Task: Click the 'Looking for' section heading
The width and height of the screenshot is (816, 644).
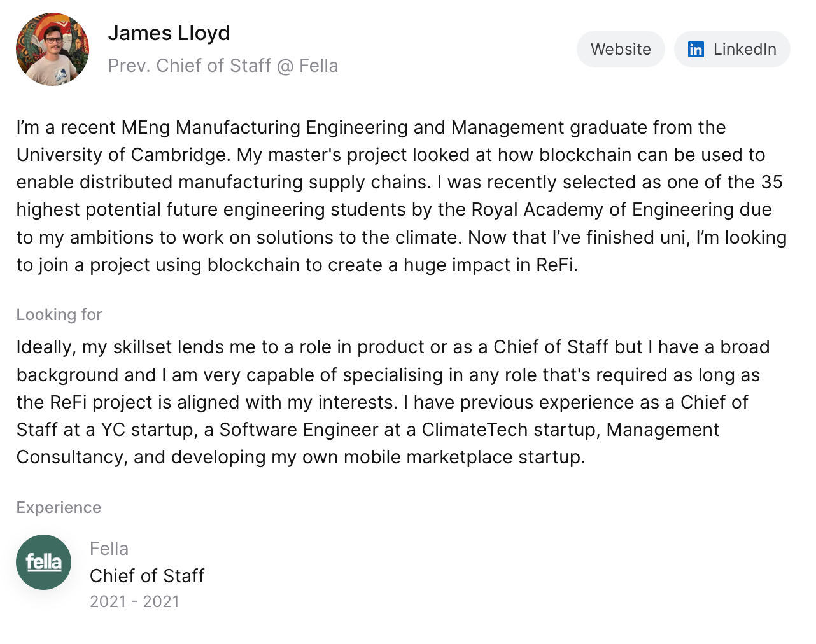Action: (59, 314)
